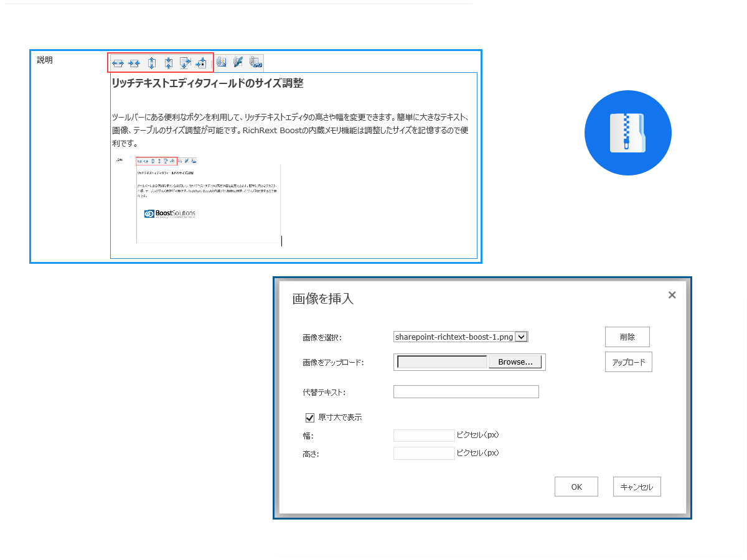Screen dimensions: 747x560
Task: Click the expand width and height icon
Action: 185,62
